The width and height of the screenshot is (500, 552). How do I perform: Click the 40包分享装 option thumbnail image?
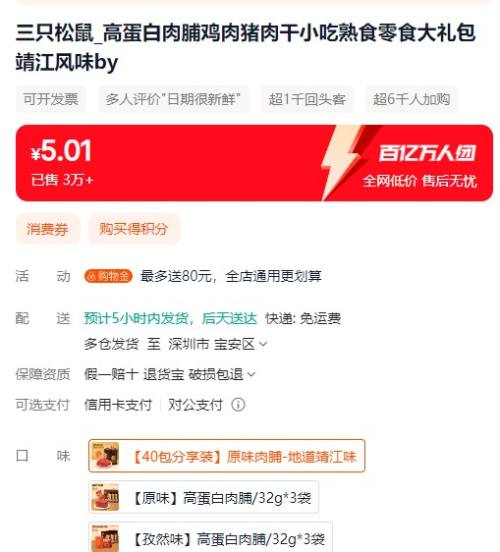pos(105,456)
